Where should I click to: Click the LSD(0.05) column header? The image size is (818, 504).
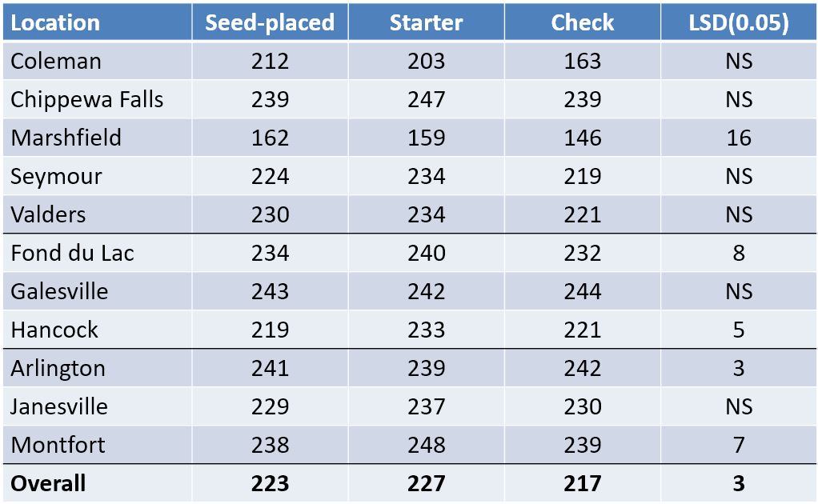point(738,22)
